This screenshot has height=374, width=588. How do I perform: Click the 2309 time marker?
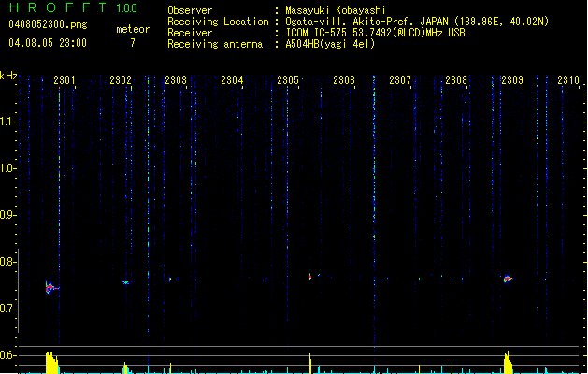coord(512,80)
